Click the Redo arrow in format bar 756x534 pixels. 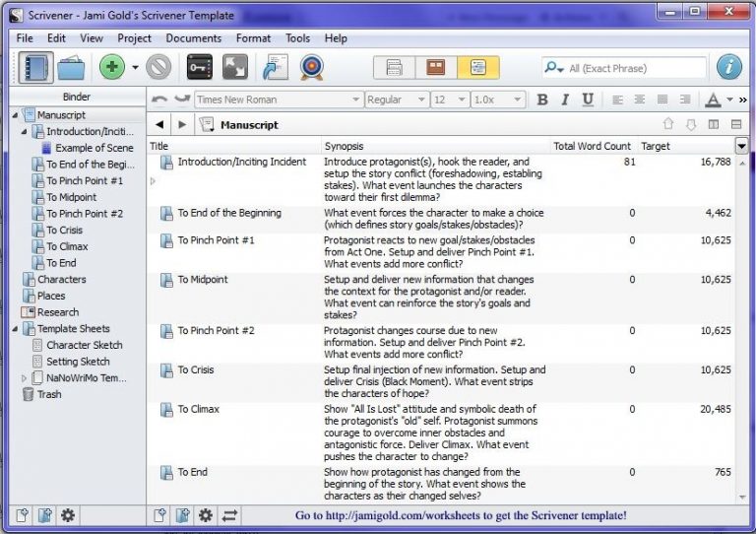182,100
